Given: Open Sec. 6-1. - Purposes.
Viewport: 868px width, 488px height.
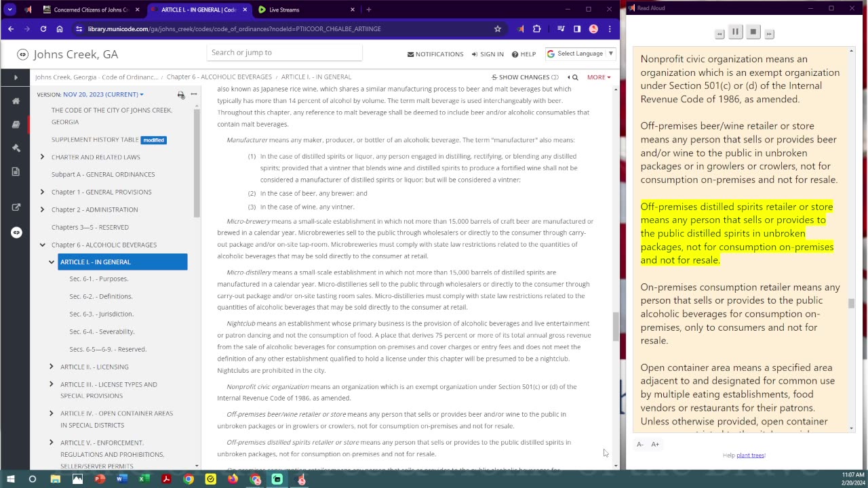Looking at the screenshot, I should [x=98, y=279].
